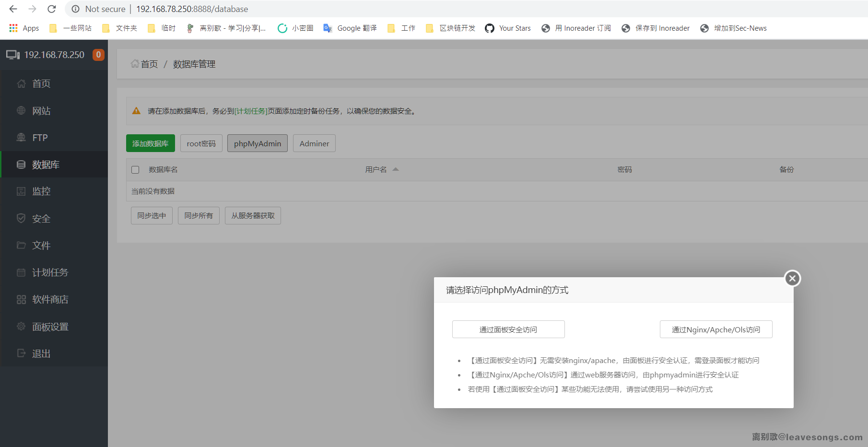Click the 计划任务 calendar icon
The image size is (868, 447).
21,272
